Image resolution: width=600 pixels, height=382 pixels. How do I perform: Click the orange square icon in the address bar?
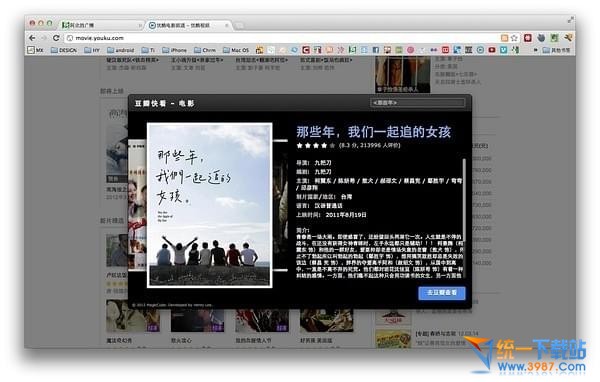point(504,38)
